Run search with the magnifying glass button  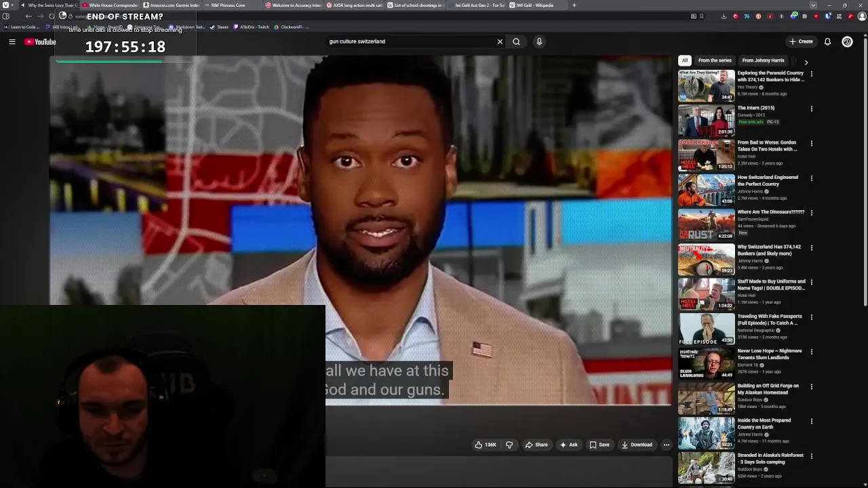(x=516, y=41)
